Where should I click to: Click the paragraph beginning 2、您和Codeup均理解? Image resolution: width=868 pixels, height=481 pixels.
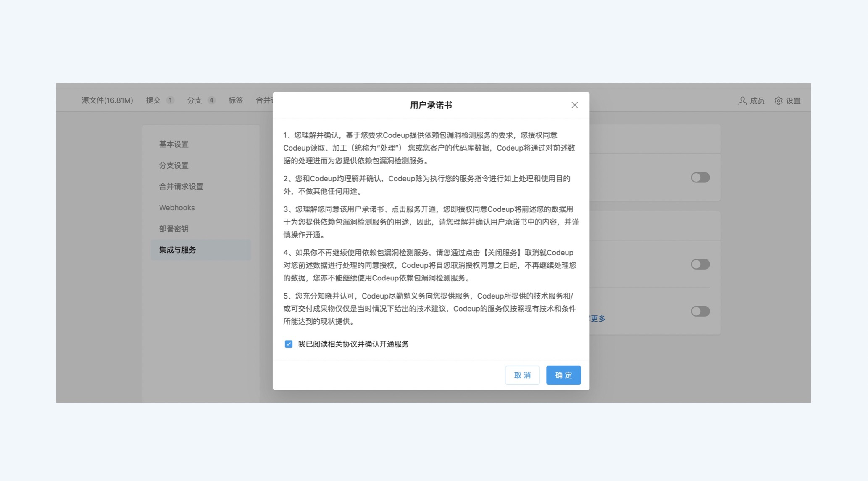pos(427,185)
